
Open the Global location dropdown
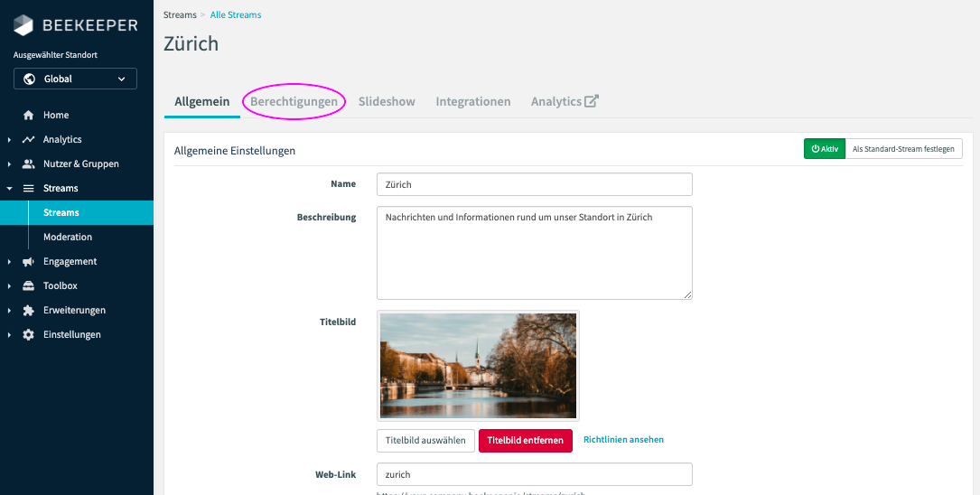tap(75, 79)
